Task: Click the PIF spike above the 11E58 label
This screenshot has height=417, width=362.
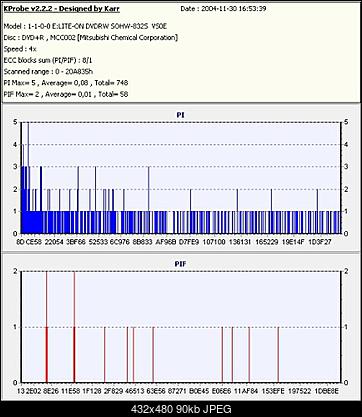Action: pyautogui.click(x=74, y=327)
